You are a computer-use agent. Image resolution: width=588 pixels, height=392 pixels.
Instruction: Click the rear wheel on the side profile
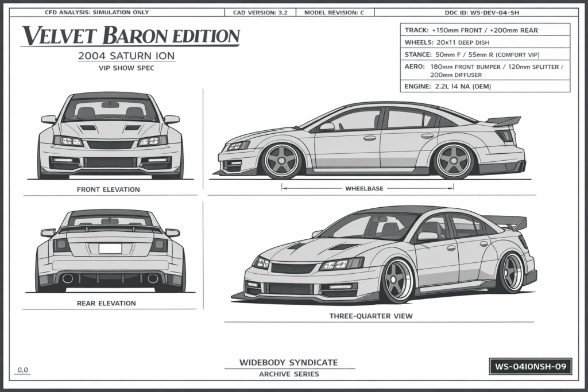[455, 160]
